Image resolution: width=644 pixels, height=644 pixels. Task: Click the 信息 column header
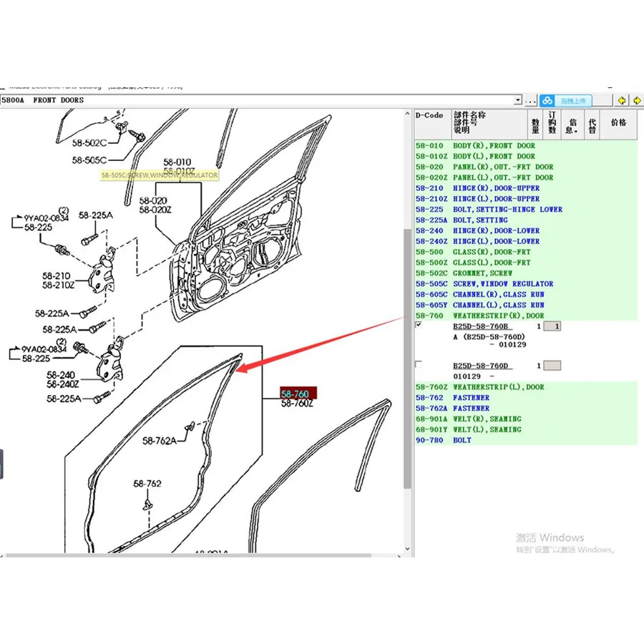572,124
